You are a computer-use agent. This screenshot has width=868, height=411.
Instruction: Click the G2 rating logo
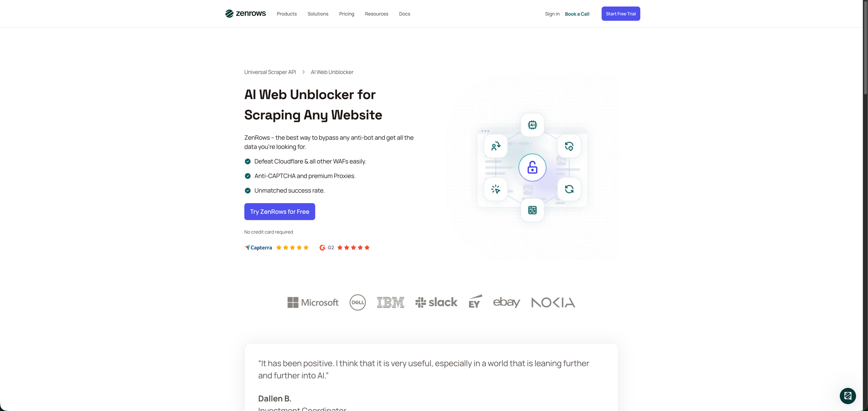(x=327, y=248)
